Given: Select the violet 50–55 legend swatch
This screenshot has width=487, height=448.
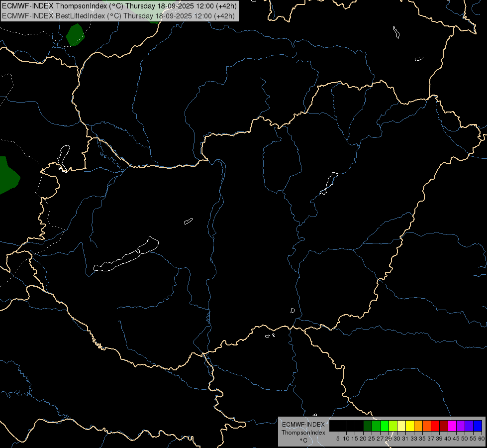Looking at the screenshot, I should 469,426.
